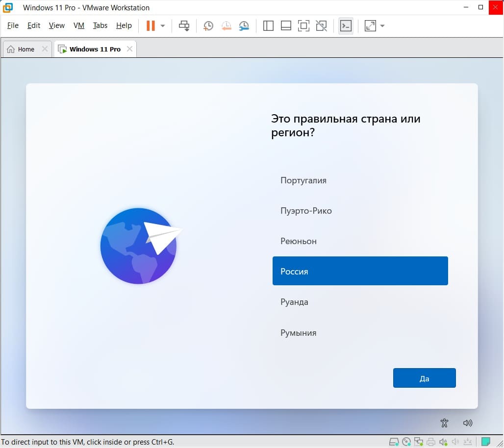504x448 pixels.
Task: Click the VMware Workstation app icon
Action: (8, 7)
